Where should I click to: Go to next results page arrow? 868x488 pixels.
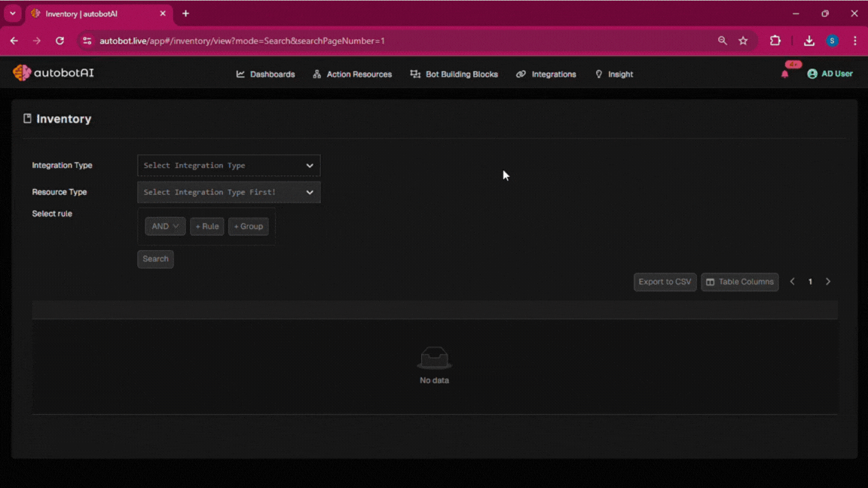tap(828, 282)
